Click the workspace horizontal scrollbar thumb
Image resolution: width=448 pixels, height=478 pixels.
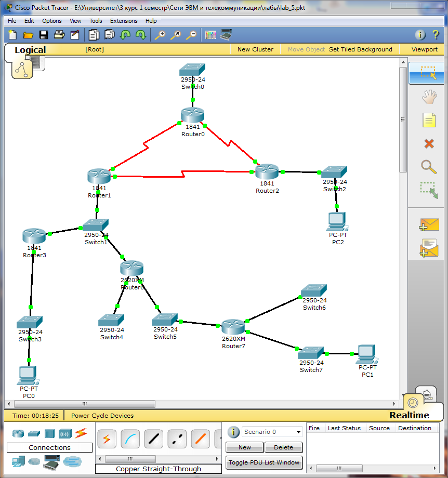click(x=85, y=404)
